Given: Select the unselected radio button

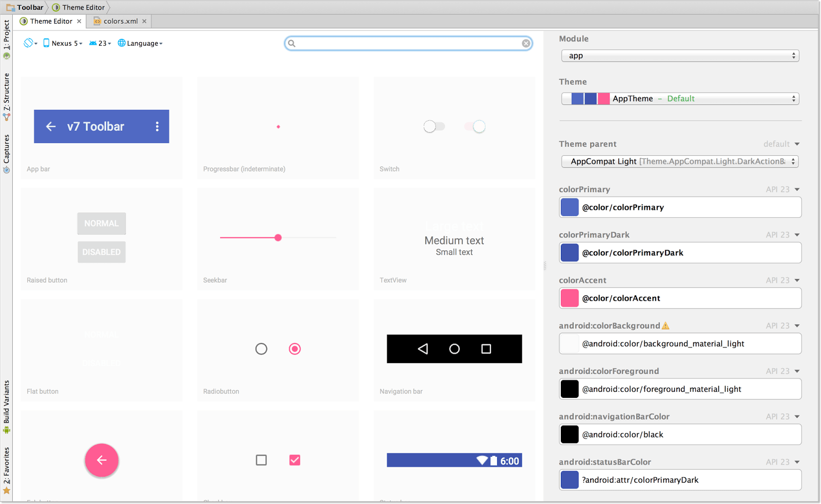Looking at the screenshot, I should 261,349.
